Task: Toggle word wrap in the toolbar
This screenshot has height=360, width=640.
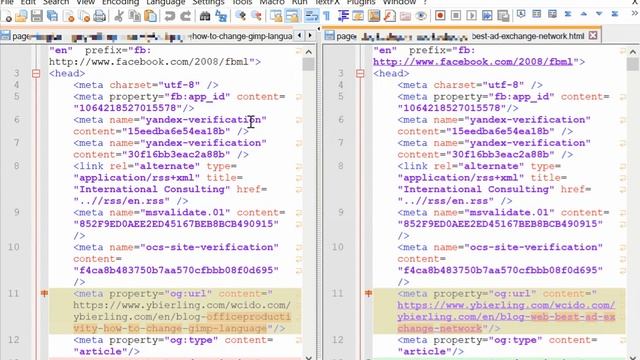Action: point(311,16)
